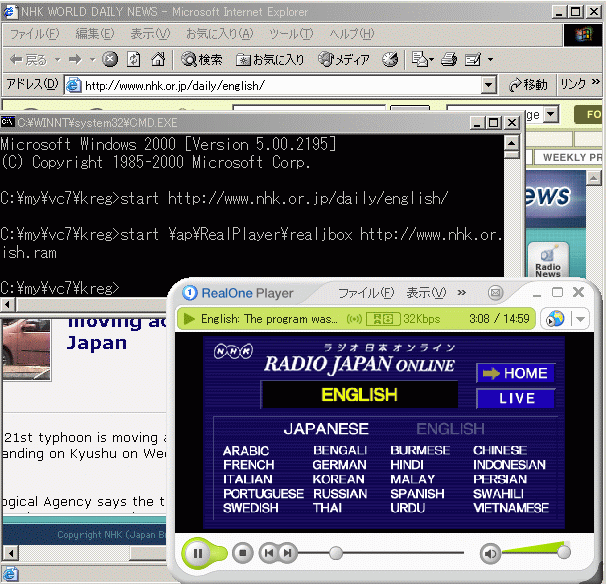Print the page with the printer icon
The height and width of the screenshot is (584, 606).
click(449, 60)
